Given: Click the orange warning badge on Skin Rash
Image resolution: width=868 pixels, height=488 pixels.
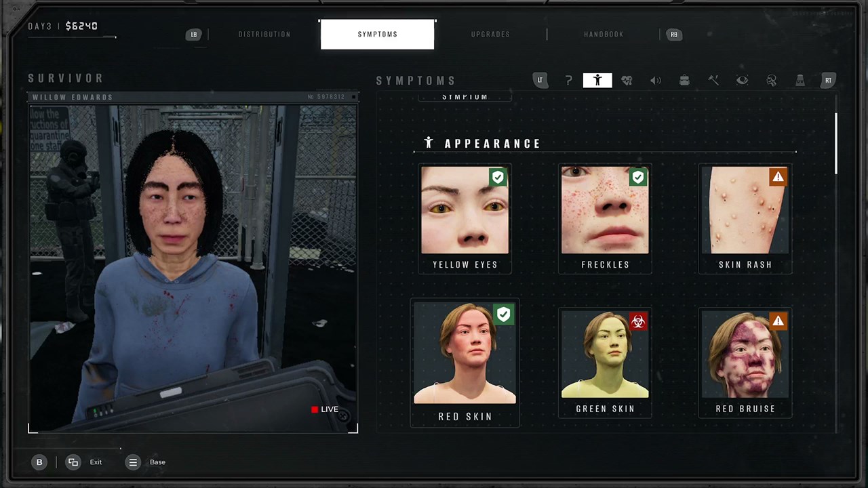Looking at the screenshot, I should click(778, 178).
